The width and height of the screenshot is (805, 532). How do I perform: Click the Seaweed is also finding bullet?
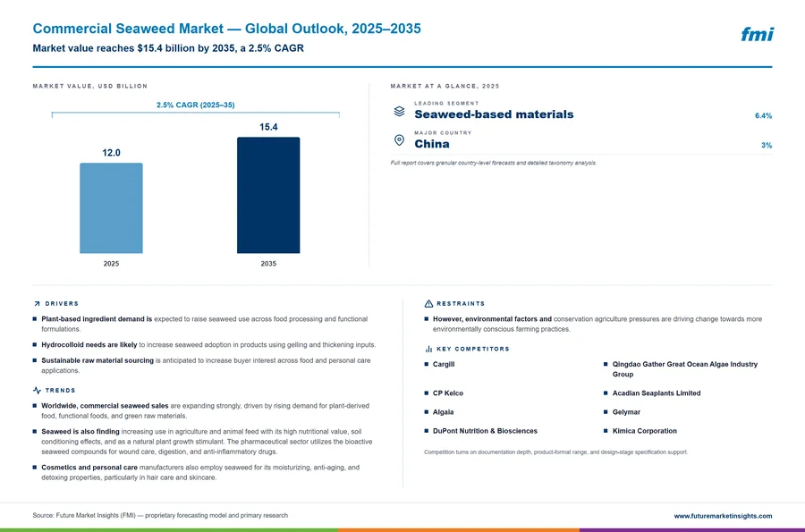pos(204,441)
